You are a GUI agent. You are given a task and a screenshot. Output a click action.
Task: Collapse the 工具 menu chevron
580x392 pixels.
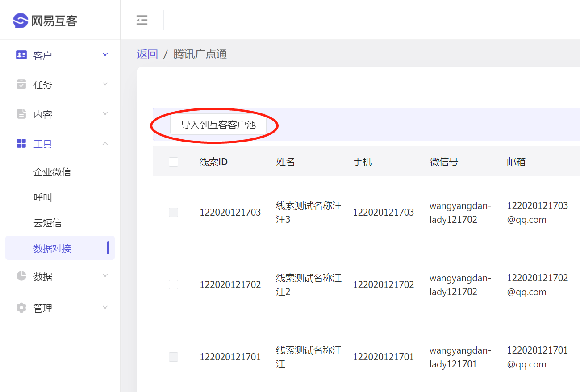[x=105, y=143]
